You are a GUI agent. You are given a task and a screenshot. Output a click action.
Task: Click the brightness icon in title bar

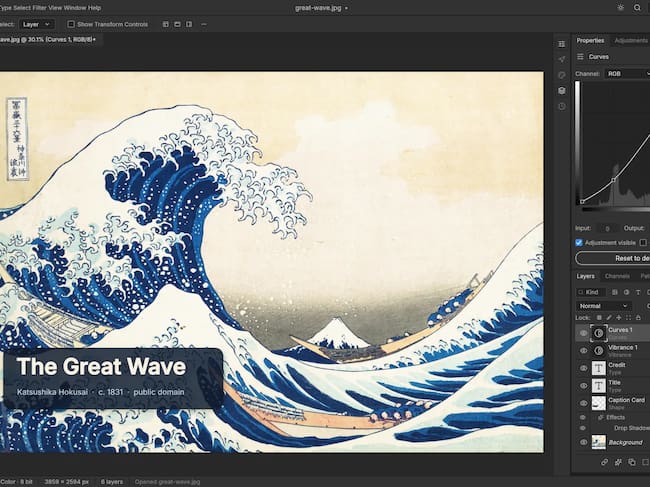pos(620,7)
